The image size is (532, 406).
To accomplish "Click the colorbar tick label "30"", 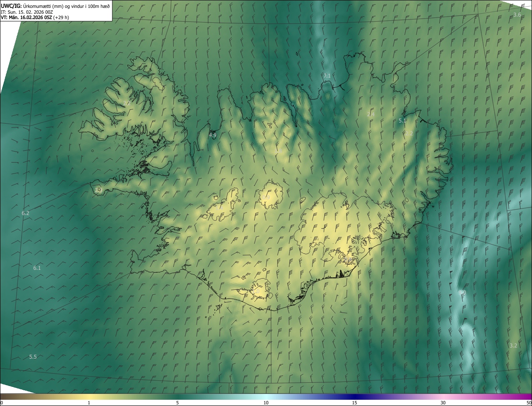I will point(443,403).
